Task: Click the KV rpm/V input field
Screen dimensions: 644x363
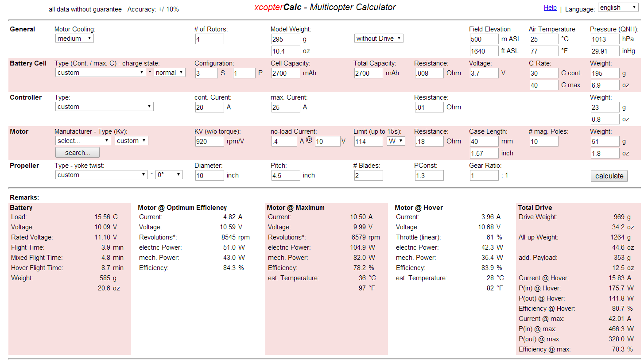Action: tap(209, 141)
